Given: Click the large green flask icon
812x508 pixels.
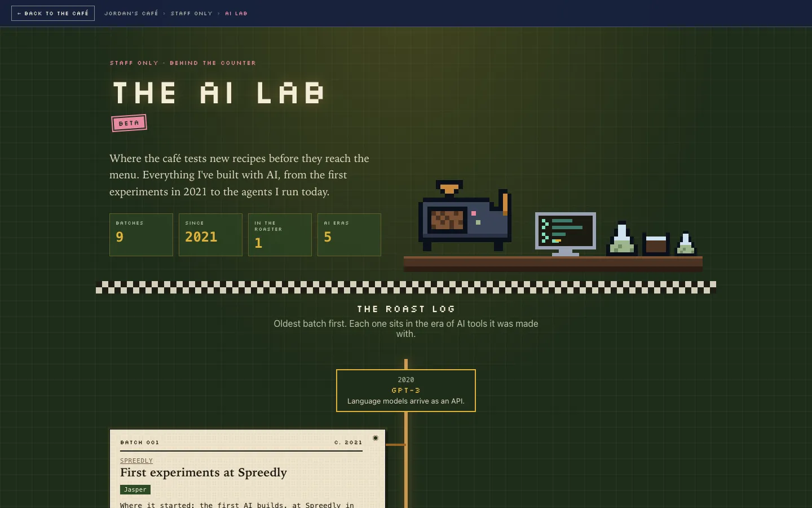Looking at the screenshot, I should [x=621, y=238].
